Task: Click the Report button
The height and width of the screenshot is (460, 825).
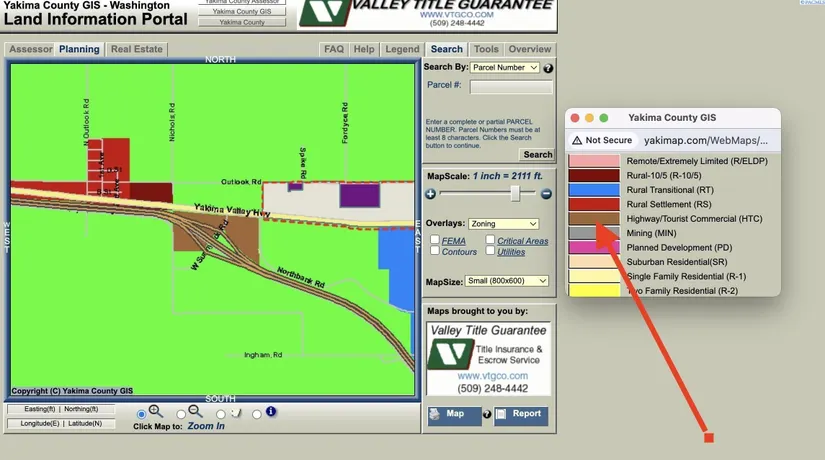Action: [521, 415]
